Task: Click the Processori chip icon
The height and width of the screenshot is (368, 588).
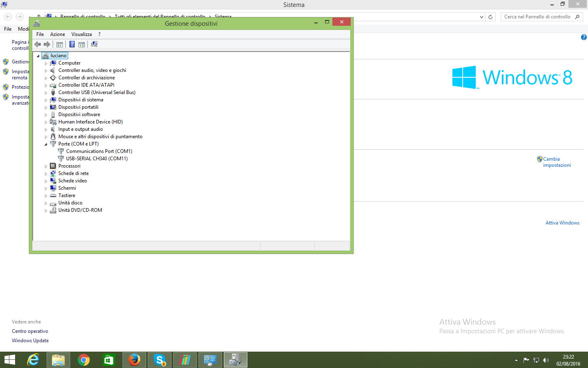Action: (53, 166)
